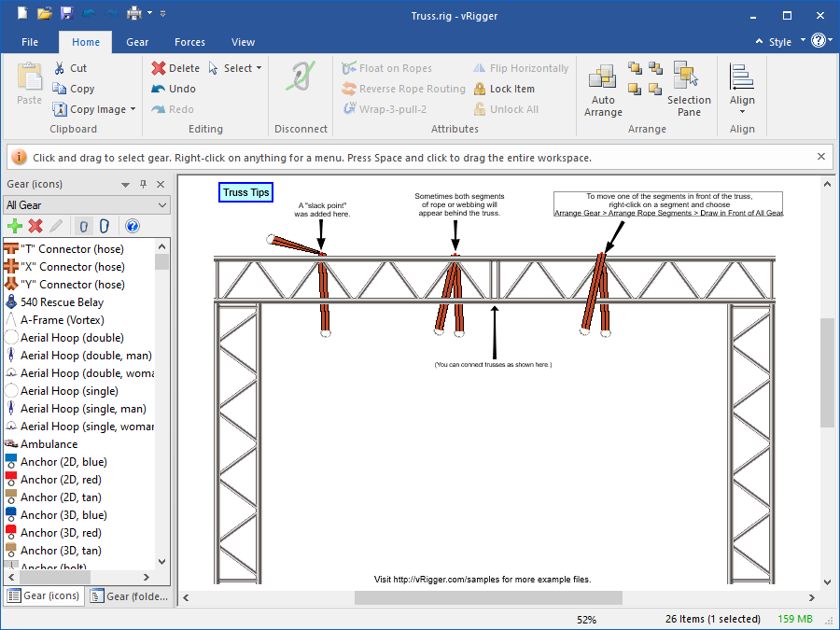840x630 pixels.
Task: Switch to Gear (folders) panel tab
Action: pos(130,596)
